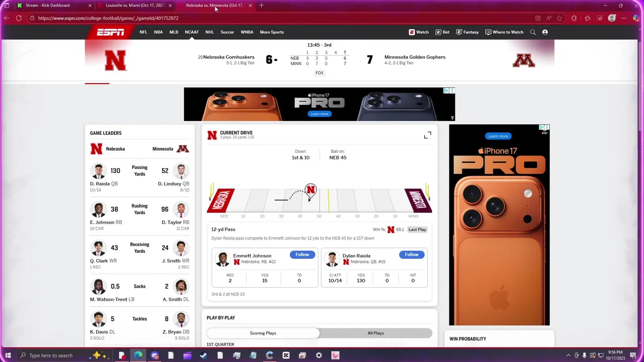The image size is (644, 362).
Task: Click Learn more on the banner iPhone ad
Action: pos(319,114)
